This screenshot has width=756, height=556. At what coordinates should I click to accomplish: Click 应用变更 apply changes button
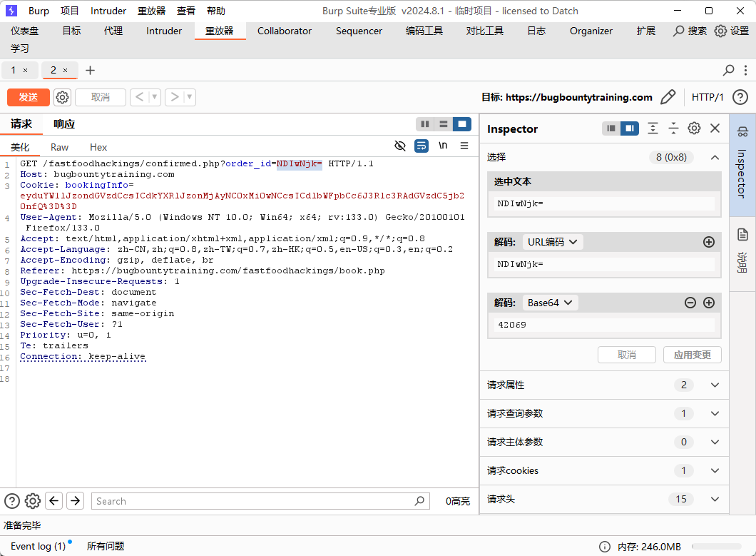click(693, 355)
